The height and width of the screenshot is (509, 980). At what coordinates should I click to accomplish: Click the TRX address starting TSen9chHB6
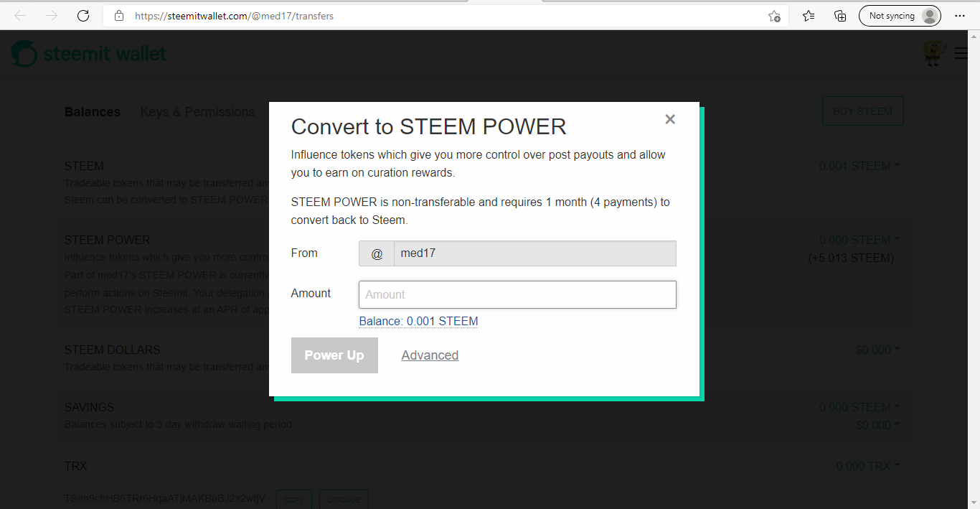pos(165,498)
